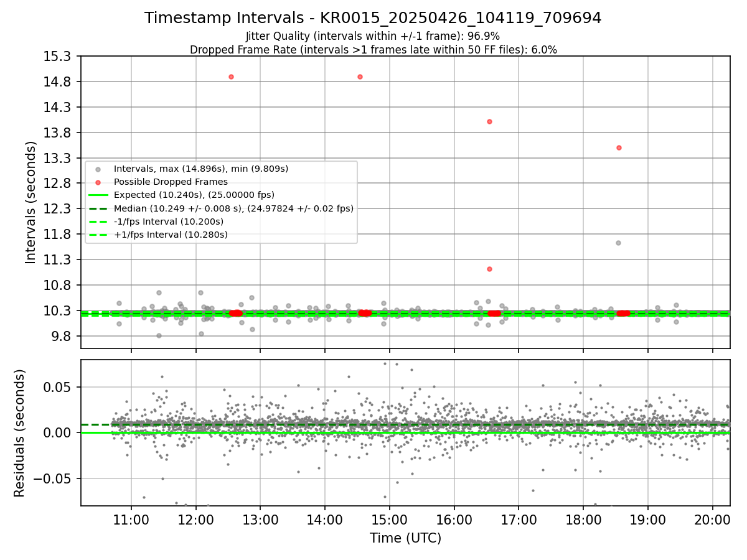Image resolution: width=747 pixels, height=560 pixels.
Task: Click the '18:00' time tick label
Action: [x=583, y=520]
